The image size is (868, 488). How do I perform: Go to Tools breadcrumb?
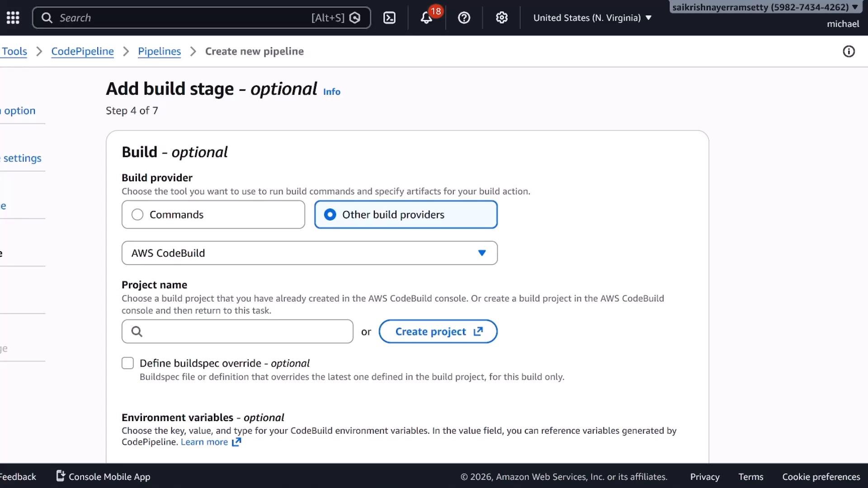point(14,52)
